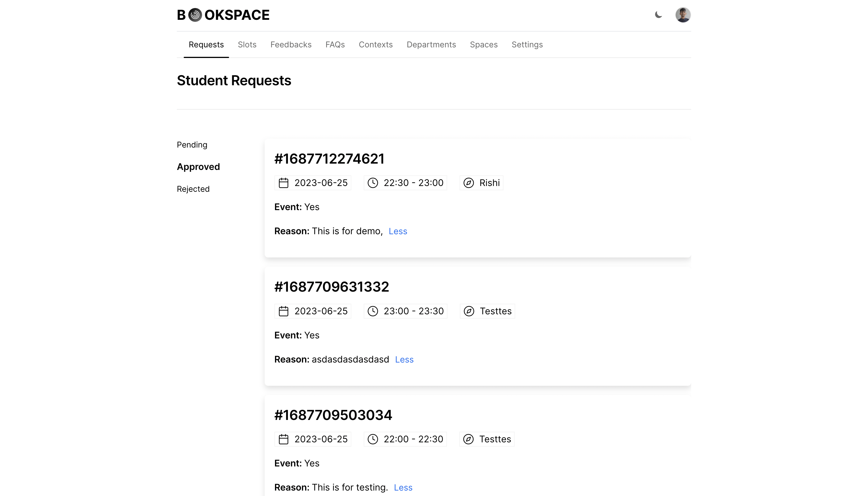View Rejected student requests
The image size is (868, 496).
point(193,189)
